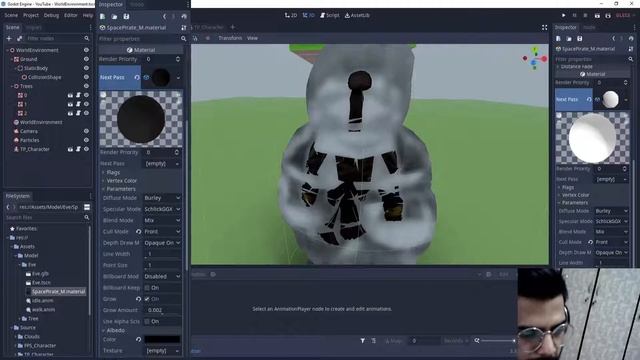Search filter properties icon in left Inspector
Image resolution: width=640 pixels, height=360 pixels.
coord(183,39)
